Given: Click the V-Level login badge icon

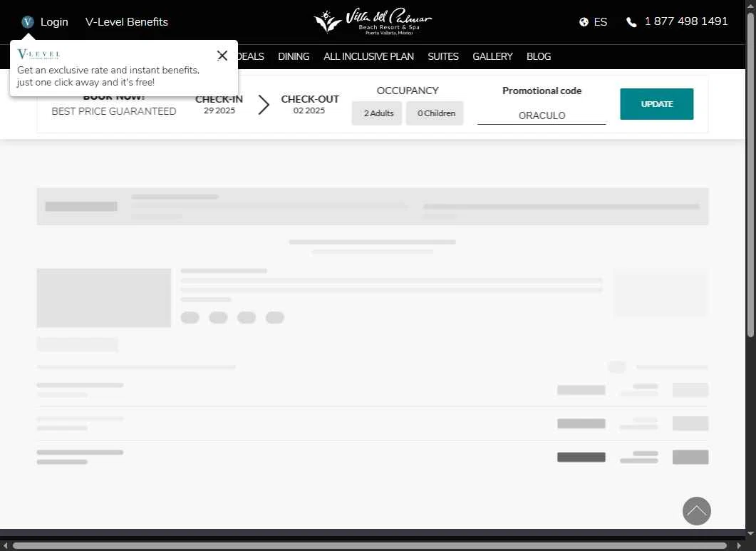Looking at the screenshot, I should (28, 21).
